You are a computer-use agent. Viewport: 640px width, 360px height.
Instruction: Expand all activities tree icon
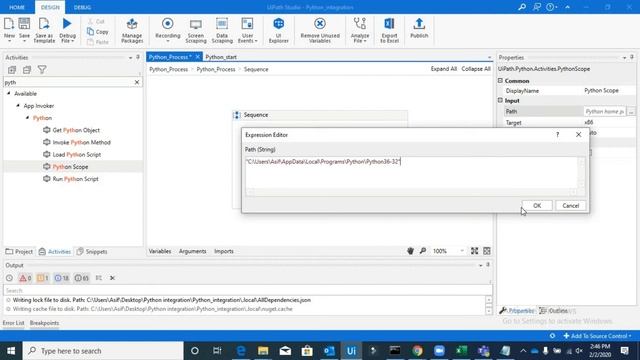tap(12, 70)
